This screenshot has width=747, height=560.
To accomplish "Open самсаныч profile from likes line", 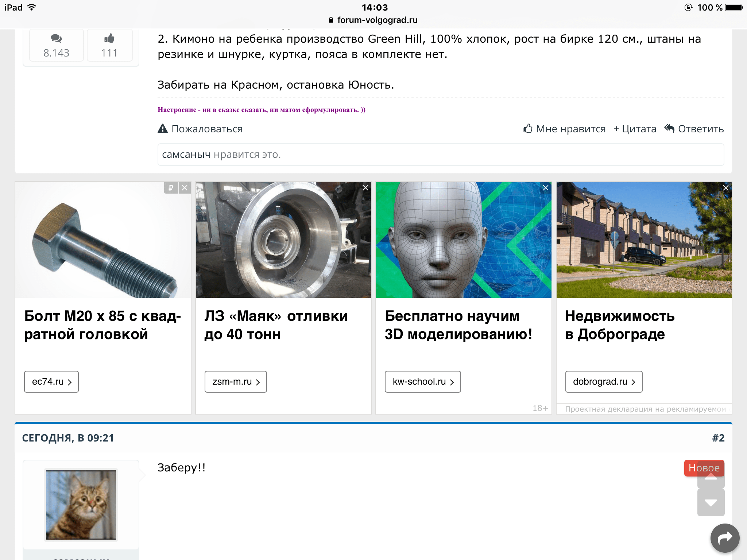I will pyautogui.click(x=186, y=155).
